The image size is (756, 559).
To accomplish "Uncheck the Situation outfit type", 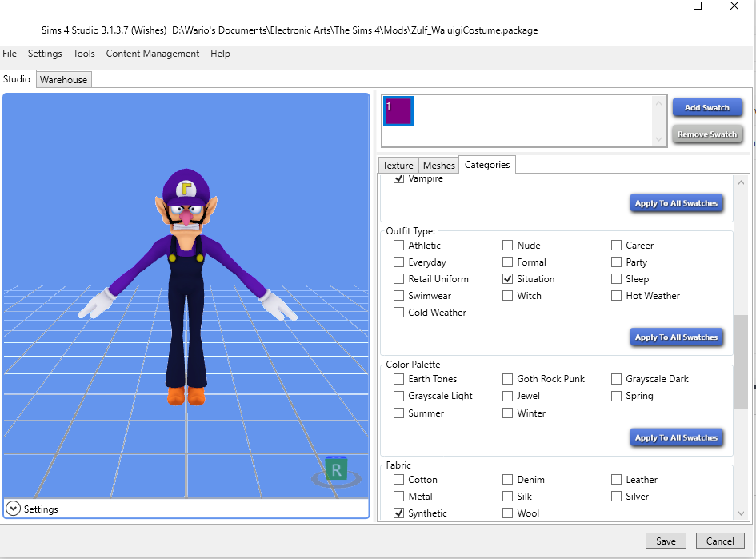I will [507, 279].
